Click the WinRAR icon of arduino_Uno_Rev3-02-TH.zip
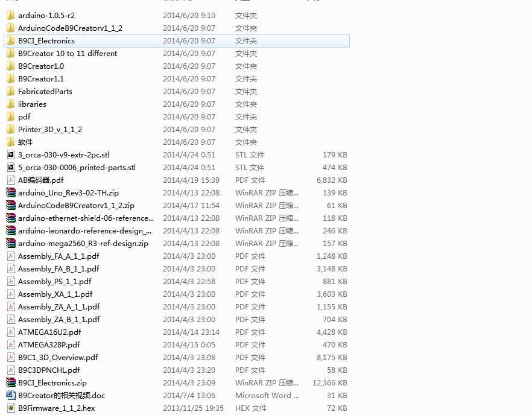The image size is (532, 415). [11, 193]
